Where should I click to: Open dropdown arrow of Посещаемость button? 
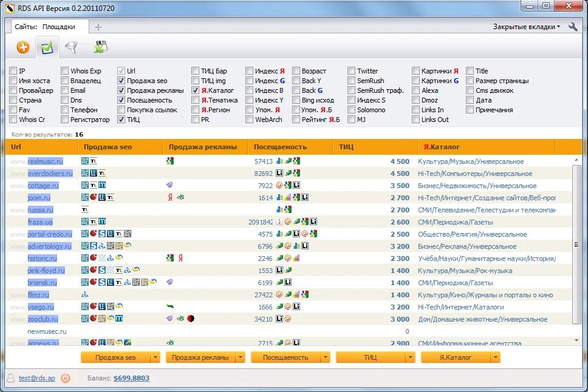[325, 357]
